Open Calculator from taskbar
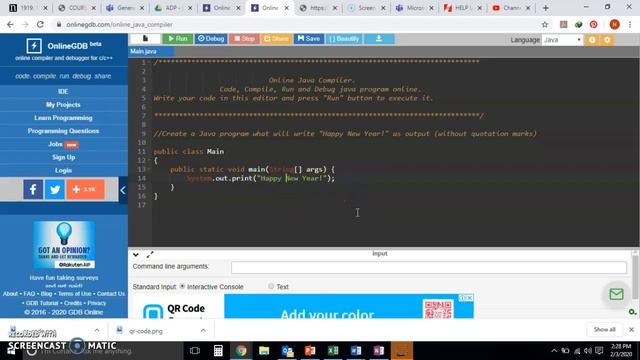Screen dimensions: 640x360 (x=218, y=351)
